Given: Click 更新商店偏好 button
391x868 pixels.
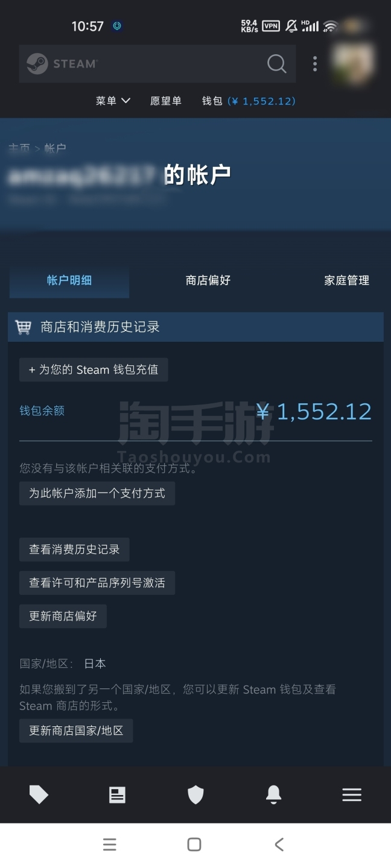Looking at the screenshot, I should pos(63,616).
